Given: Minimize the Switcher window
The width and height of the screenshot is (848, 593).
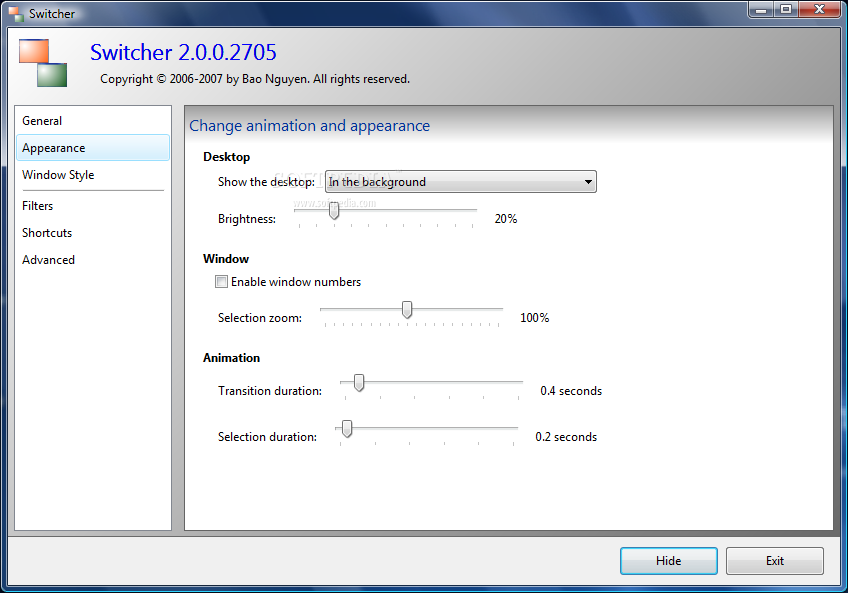Looking at the screenshot, I should click(x=761, y=10).
